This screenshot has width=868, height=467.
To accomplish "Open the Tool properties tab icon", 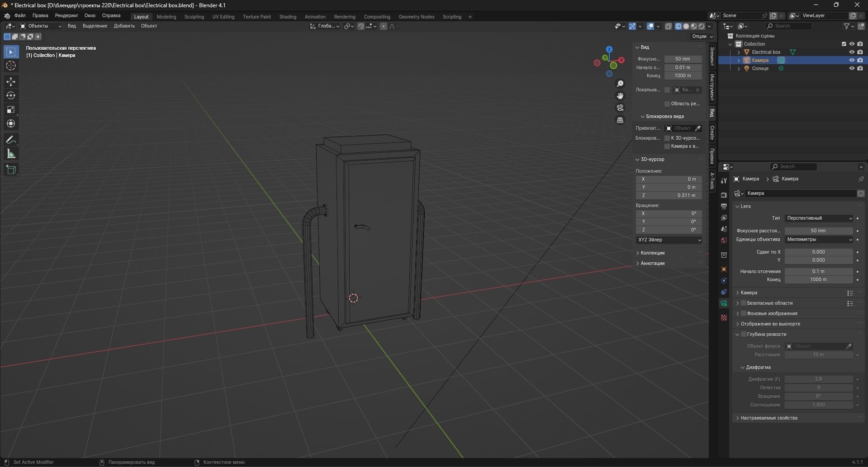I will (x=724, y=180).
